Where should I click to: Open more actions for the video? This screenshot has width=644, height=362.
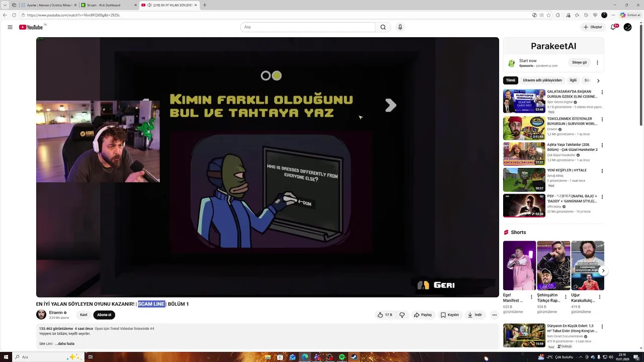click(494, 315)
